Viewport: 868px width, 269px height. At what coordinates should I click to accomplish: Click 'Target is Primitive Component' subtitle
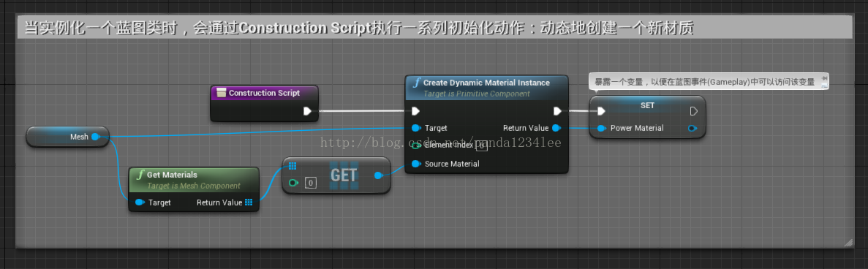(477, 94)
